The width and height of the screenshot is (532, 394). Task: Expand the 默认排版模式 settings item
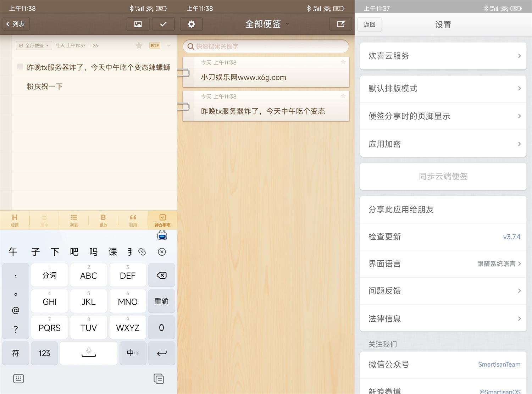click(x=443, y=89)
